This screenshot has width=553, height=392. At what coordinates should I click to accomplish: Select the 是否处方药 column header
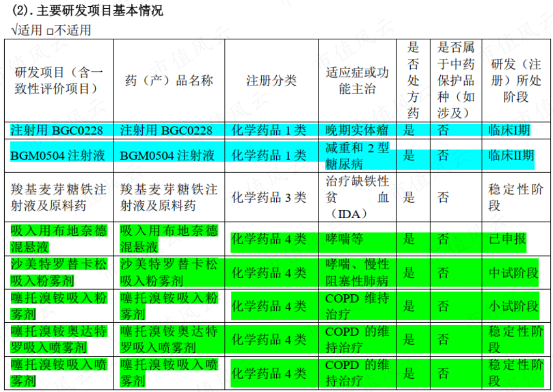click(412, 81)
